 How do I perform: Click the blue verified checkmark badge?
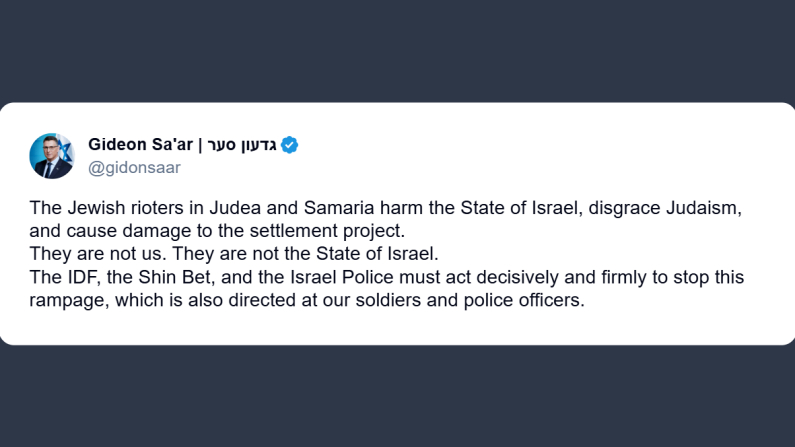[x=290, y=145]
